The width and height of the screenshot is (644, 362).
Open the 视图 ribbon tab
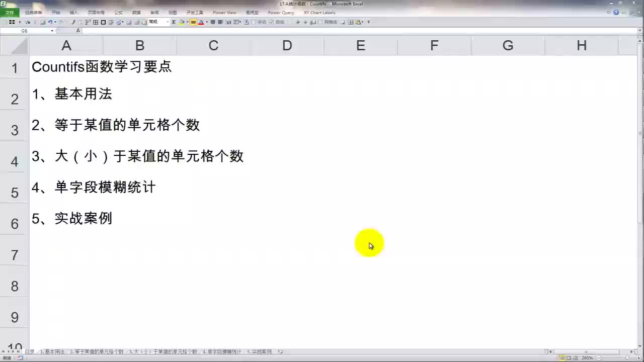[173, 13]
